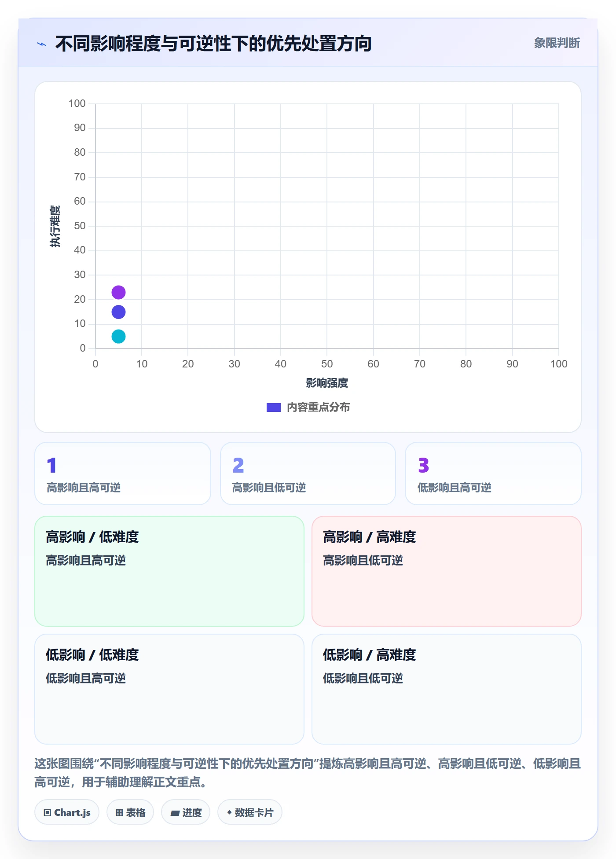This screenshot has height=859, width=616.
Task: Open card 3 低影响且高可逆
Action: pos(493,474)
